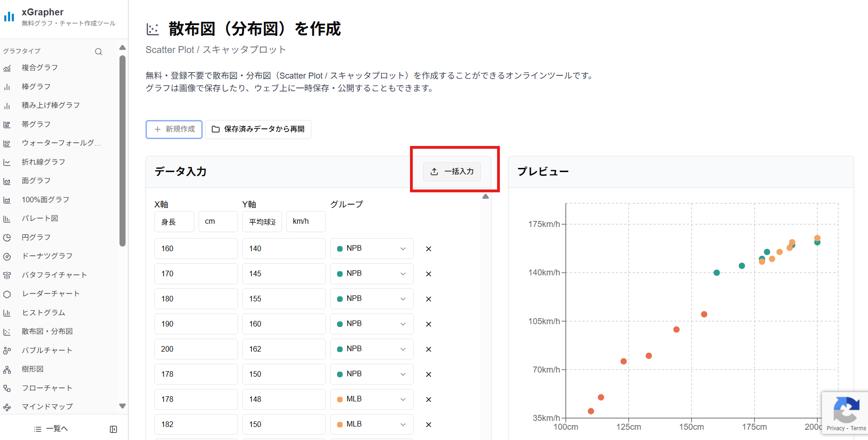This screenshot has height=440, width=868.
Task: Click the 一括入力 bulk input button
Action: point(451,172)
